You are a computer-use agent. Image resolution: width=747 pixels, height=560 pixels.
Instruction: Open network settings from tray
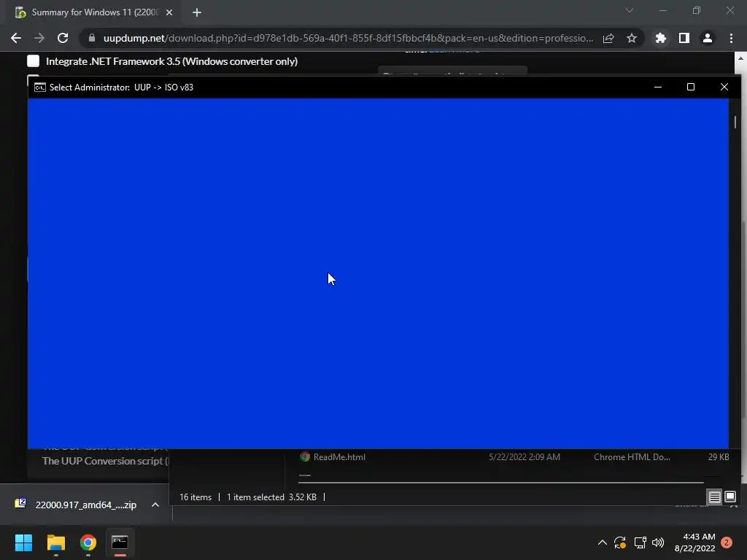(640, 542)
